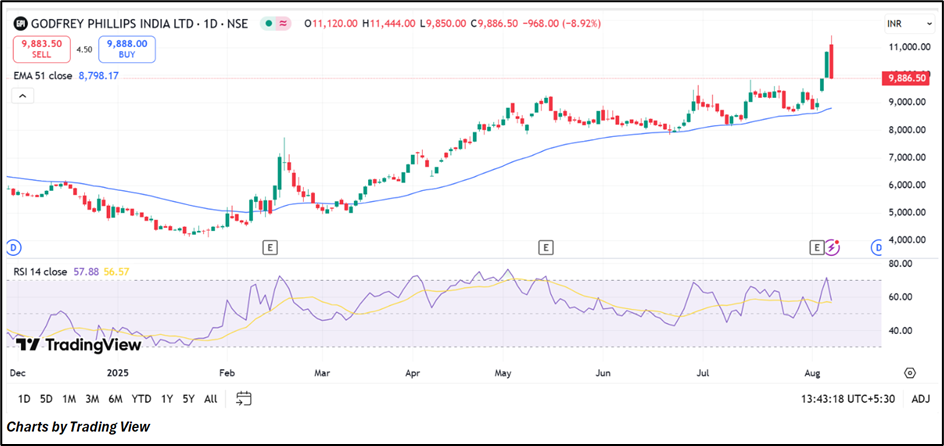
Task: Open timezone menu showing UTC+5:30
Action: pyautogui.click(x=849, y=399)
